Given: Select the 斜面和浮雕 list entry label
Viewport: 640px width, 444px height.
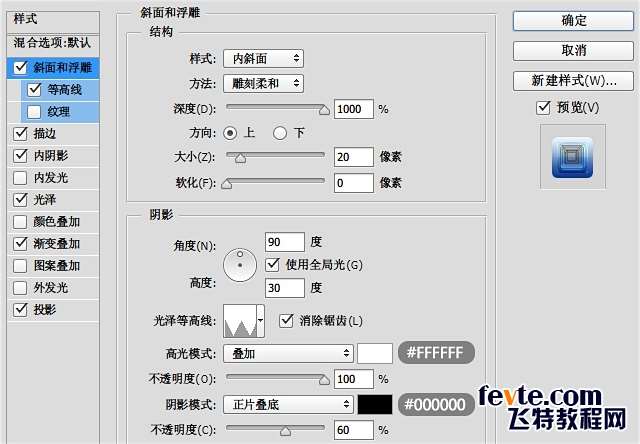Looking at the screenshot, I should pyautogui.click(x=62, y=68).
